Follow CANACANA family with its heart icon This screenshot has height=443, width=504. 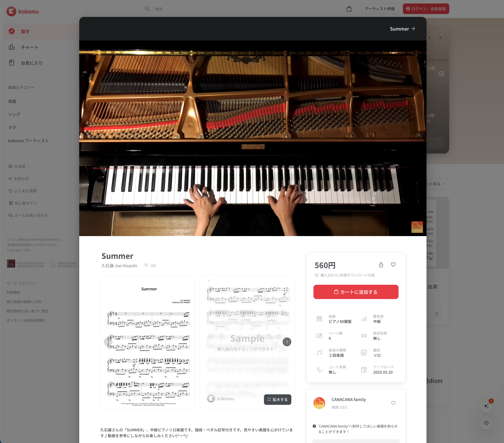click(x=393, y=403)
